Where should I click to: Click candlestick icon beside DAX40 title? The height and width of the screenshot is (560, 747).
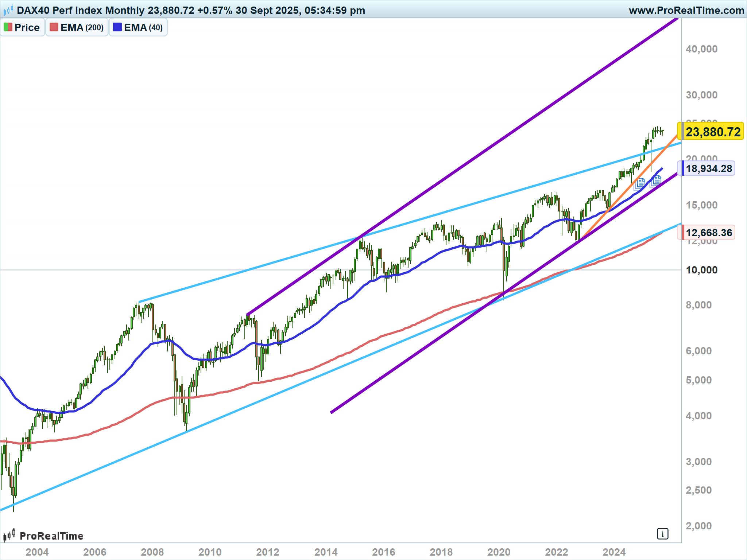pyautogui.click(x=8, y=10)
